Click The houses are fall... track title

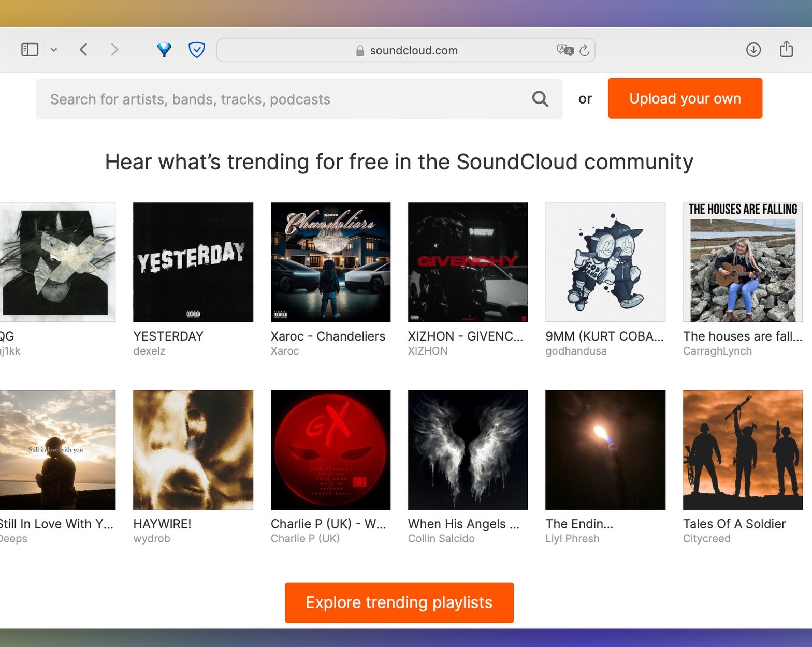(743, 336)
